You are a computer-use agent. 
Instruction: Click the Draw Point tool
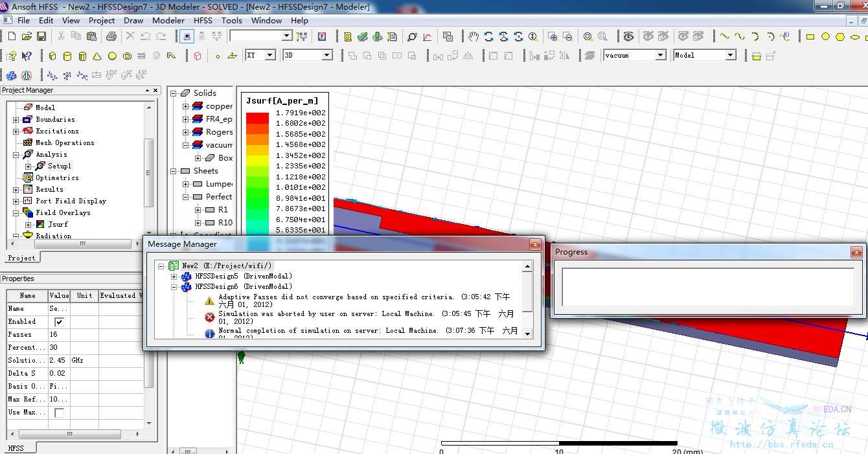218,56
